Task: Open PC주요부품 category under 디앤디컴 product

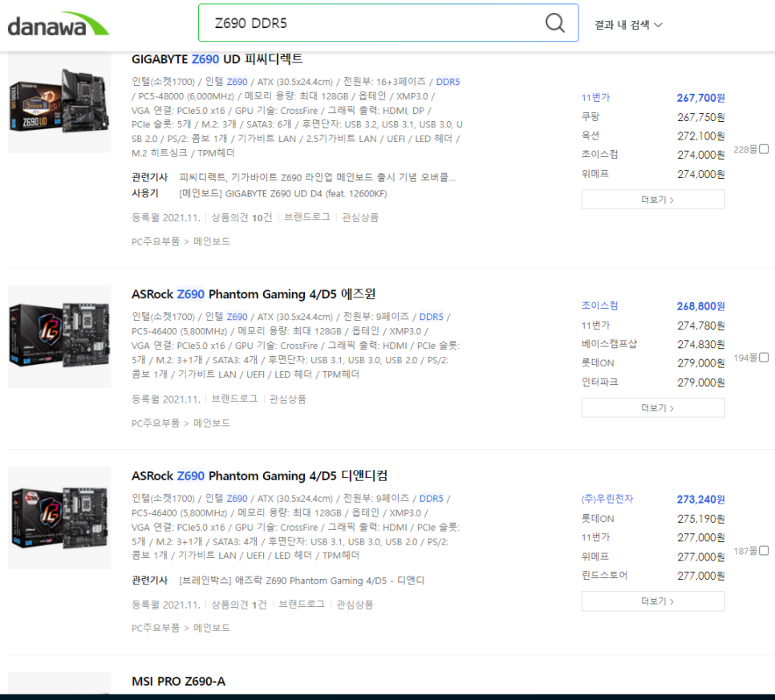Action: click(x=155, y=628)
